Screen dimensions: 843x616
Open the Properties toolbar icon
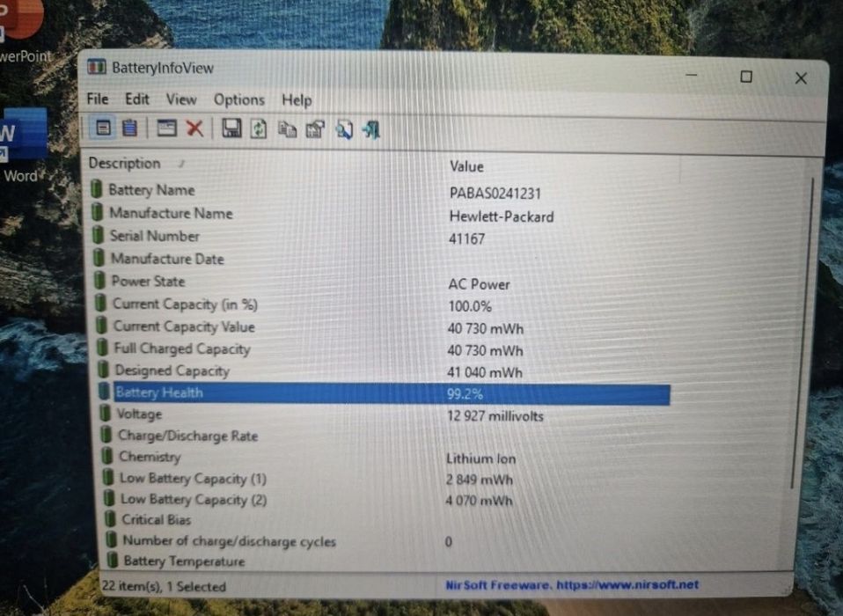315,129
